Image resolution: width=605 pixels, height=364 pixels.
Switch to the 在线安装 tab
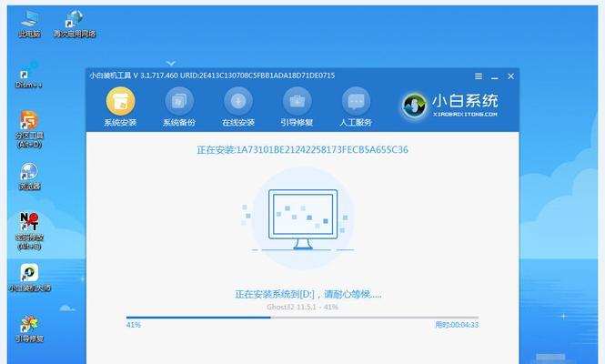(238, 106)
